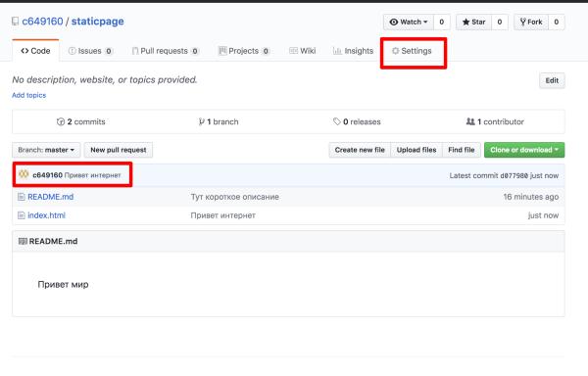Open the Clone or download dropdown
Viewport: 588px width, 376px height.
[x=524, y=150]
